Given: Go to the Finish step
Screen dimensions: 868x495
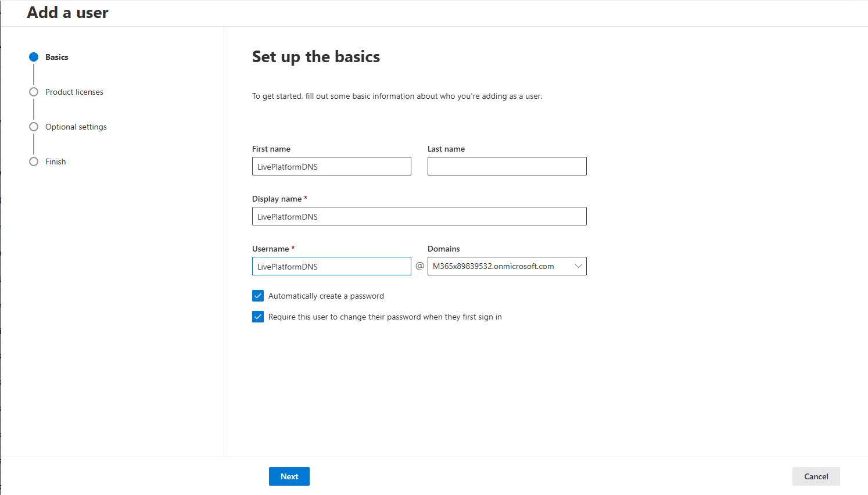Looking at the screenshot, I should pos(55,162).
